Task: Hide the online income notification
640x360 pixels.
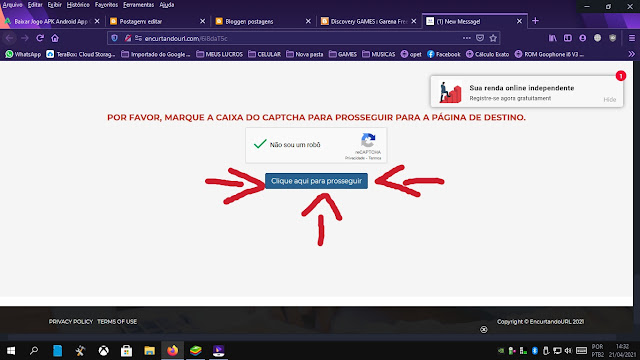Action: click(609, 100)
